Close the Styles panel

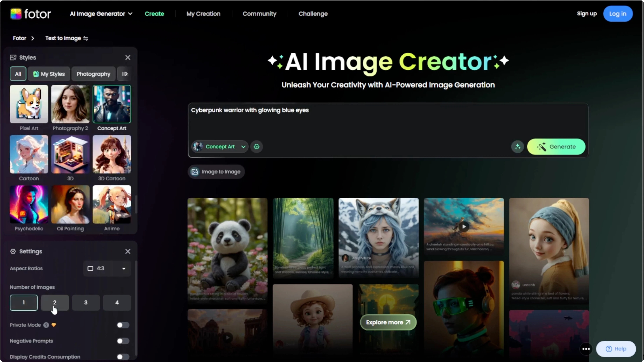click(128, 58)
